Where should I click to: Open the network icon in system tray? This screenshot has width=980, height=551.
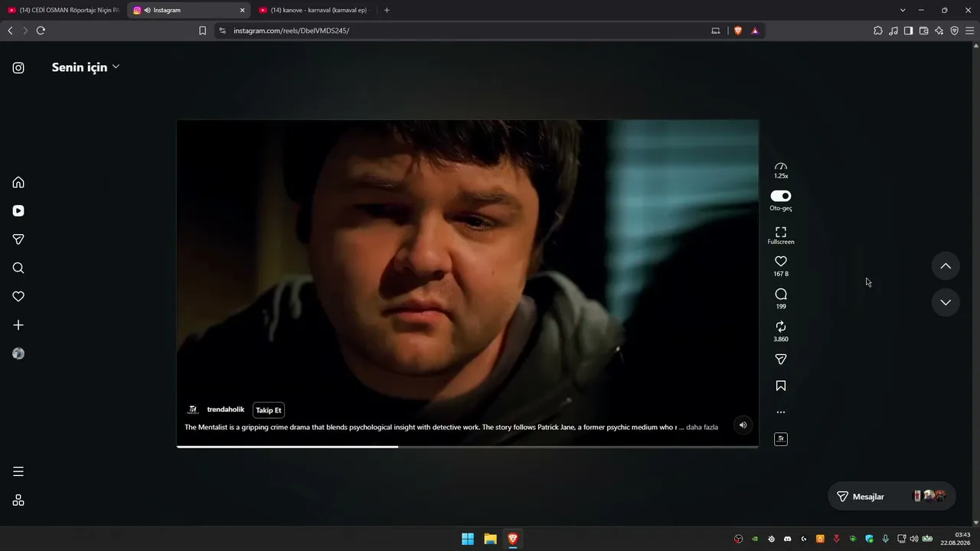click(901, 539)
